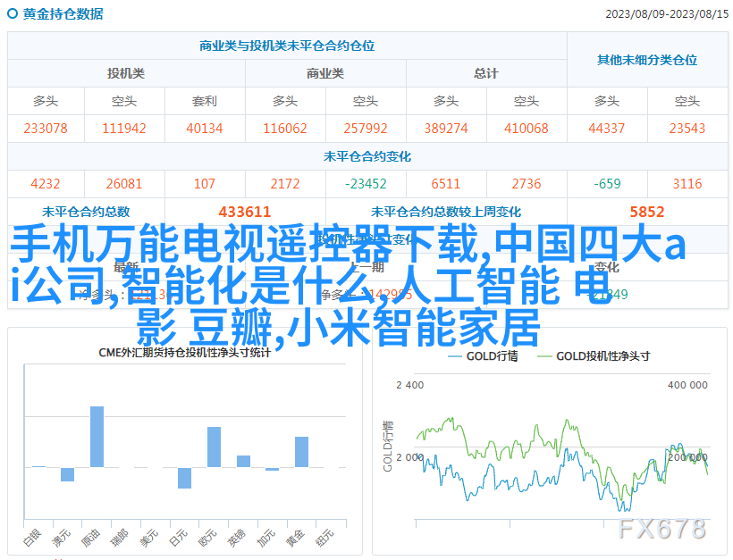Click the negative change value -23452
733x560 pixels.
366,184
